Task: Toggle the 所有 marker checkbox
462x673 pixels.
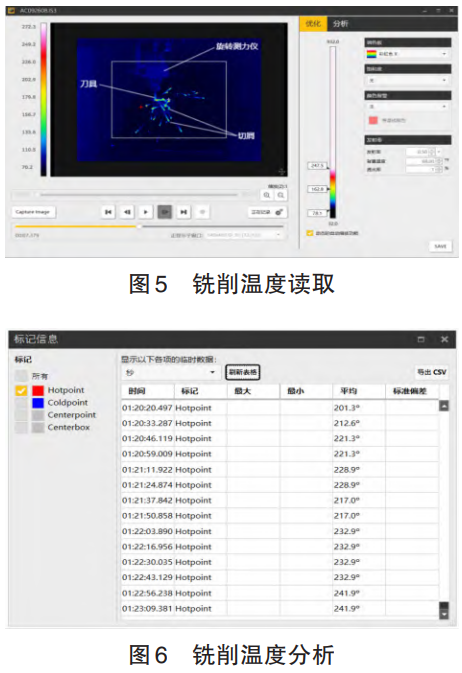Action: [21, 376]
